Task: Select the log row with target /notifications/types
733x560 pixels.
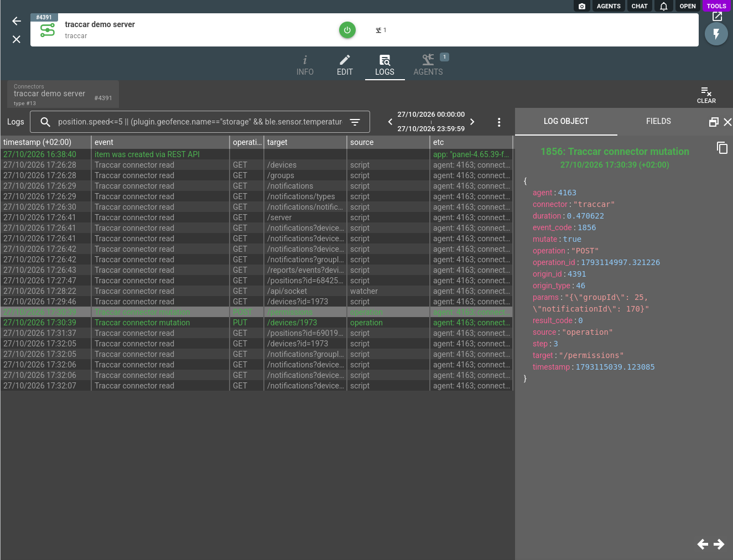Action: coord(257,196)
